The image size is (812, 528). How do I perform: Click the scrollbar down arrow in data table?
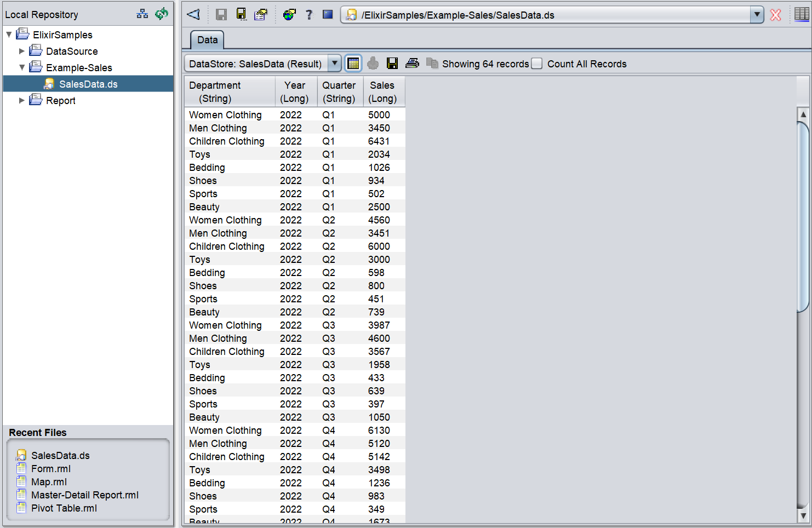click(803, 515)
